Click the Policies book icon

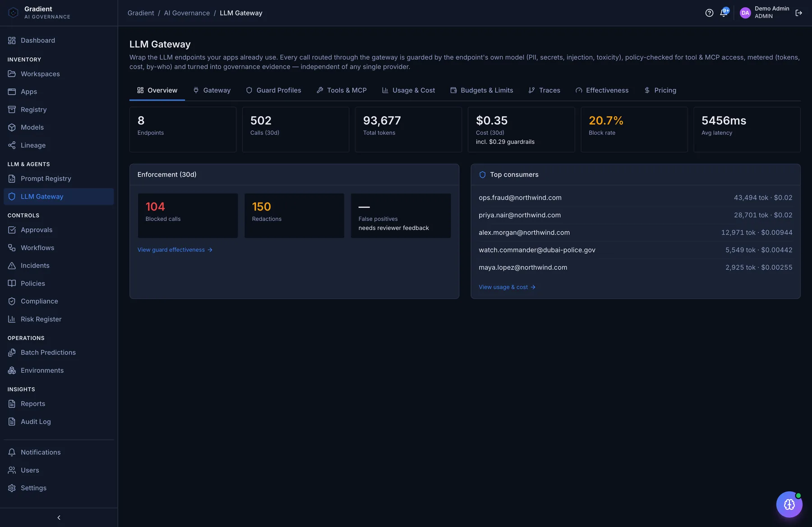pos(12,284)
